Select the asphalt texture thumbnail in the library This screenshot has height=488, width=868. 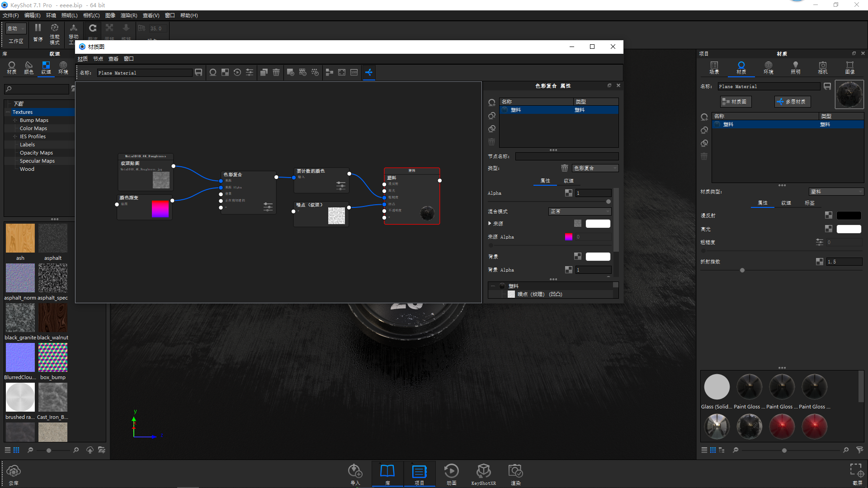tap(52, 238)
